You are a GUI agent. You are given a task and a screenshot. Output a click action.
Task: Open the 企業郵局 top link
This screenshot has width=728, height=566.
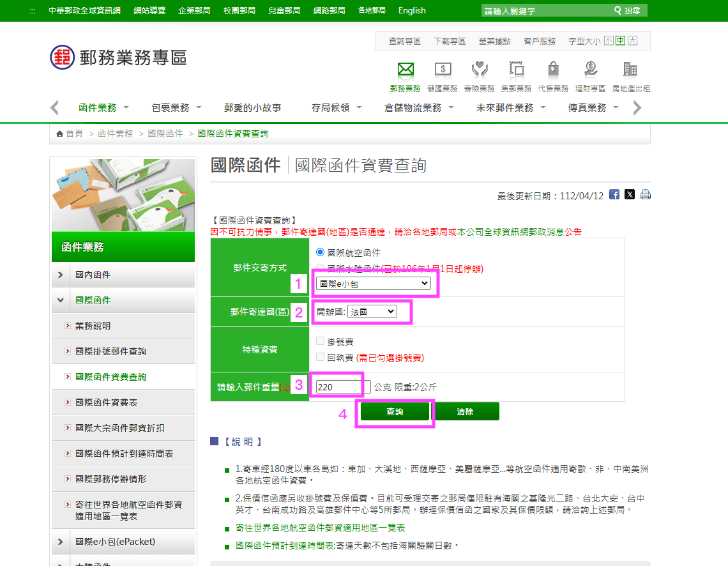click(x=194, y=10)
